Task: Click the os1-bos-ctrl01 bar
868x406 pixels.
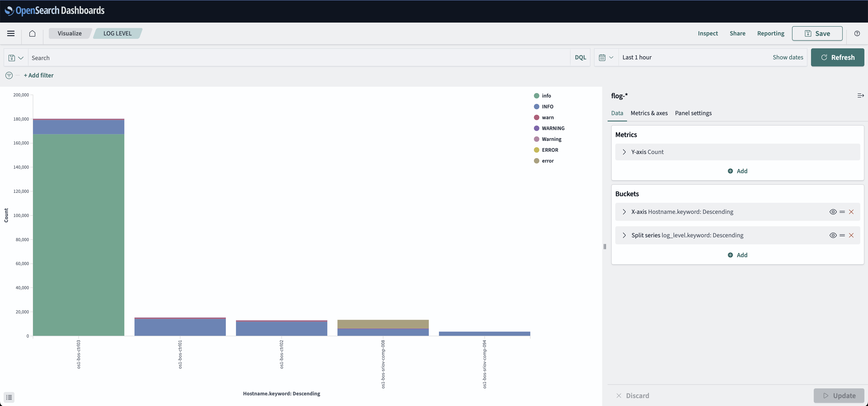Action: tap(180, 327)
